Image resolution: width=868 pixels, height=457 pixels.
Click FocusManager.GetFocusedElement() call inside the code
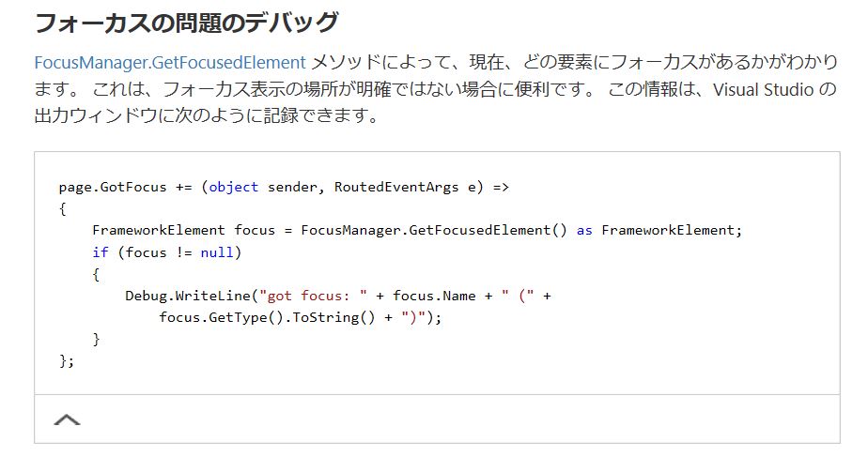(x=434, y=230)
